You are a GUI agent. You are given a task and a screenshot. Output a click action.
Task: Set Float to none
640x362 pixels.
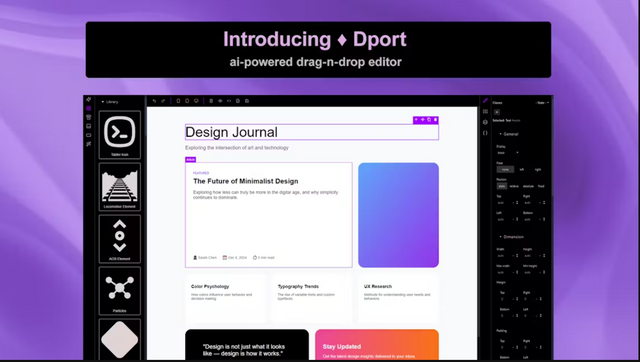[x=505, y=169]
